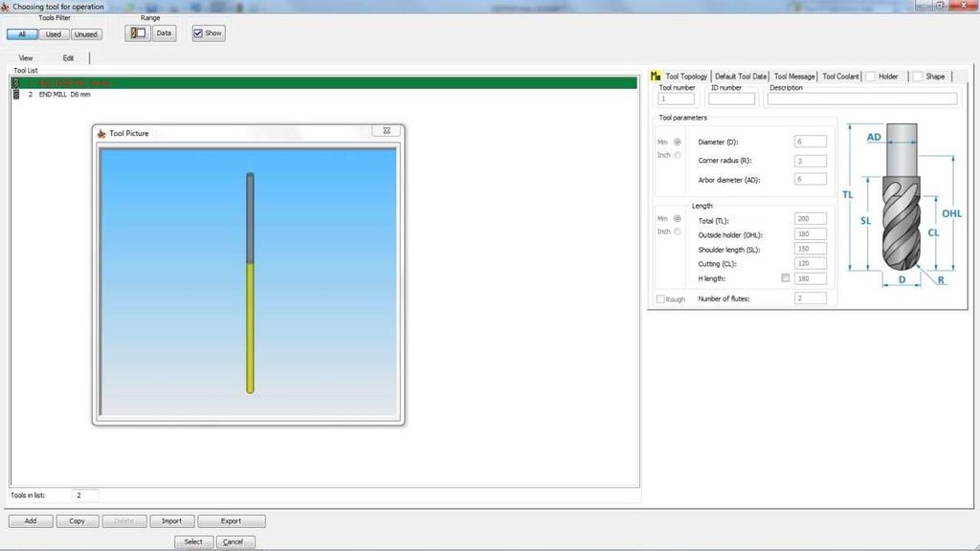Filter tools by Unused

[x=85, y=34]
